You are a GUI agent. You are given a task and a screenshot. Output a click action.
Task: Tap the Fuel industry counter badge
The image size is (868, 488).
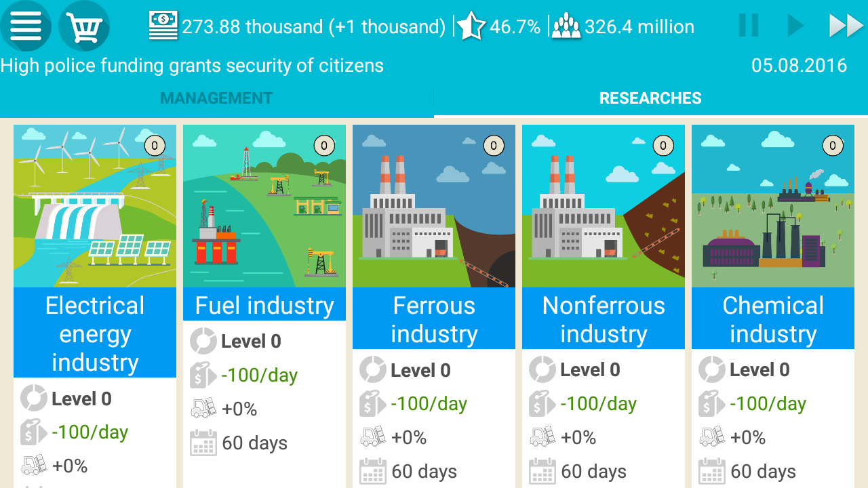pos(324,145)
